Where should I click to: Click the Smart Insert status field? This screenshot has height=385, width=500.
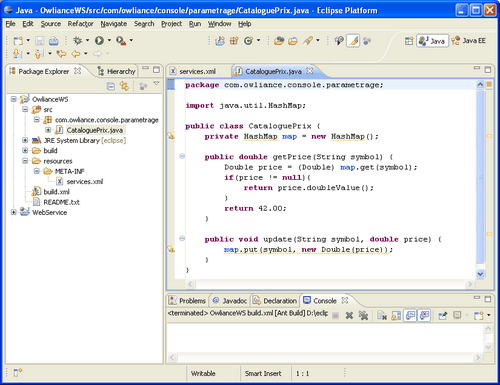[x=263, y=373]
